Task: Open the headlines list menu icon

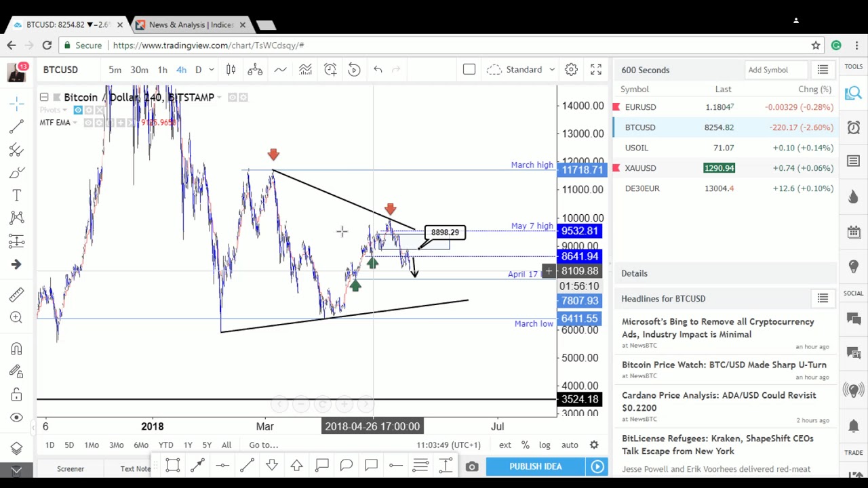Action: point(823,298)
